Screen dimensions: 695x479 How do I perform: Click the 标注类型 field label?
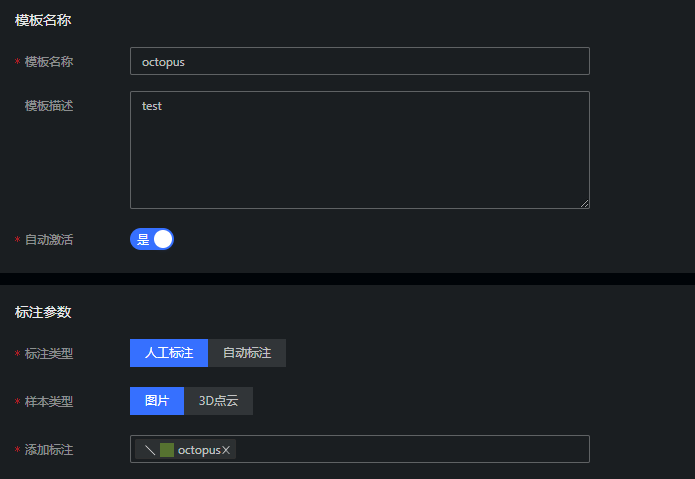point(49,354)
